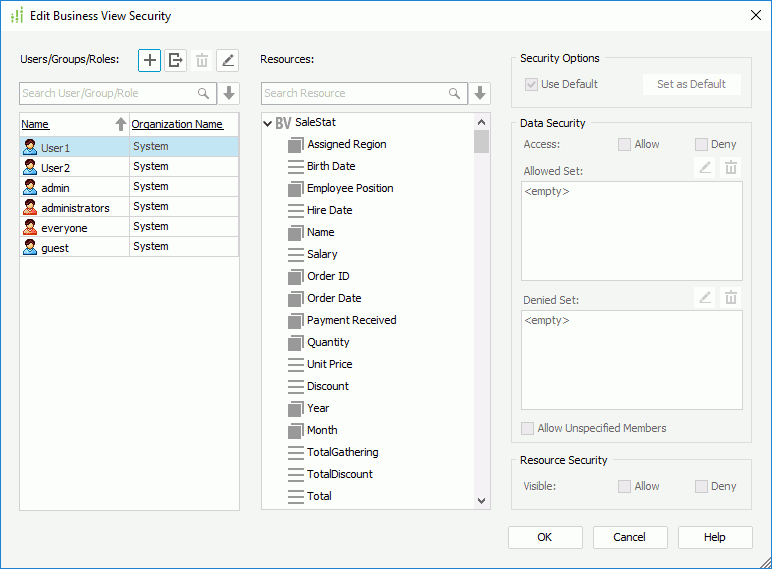Click in the Search Resource field
This screenshot has width=772, height=569.
click(x=352, y=93)
